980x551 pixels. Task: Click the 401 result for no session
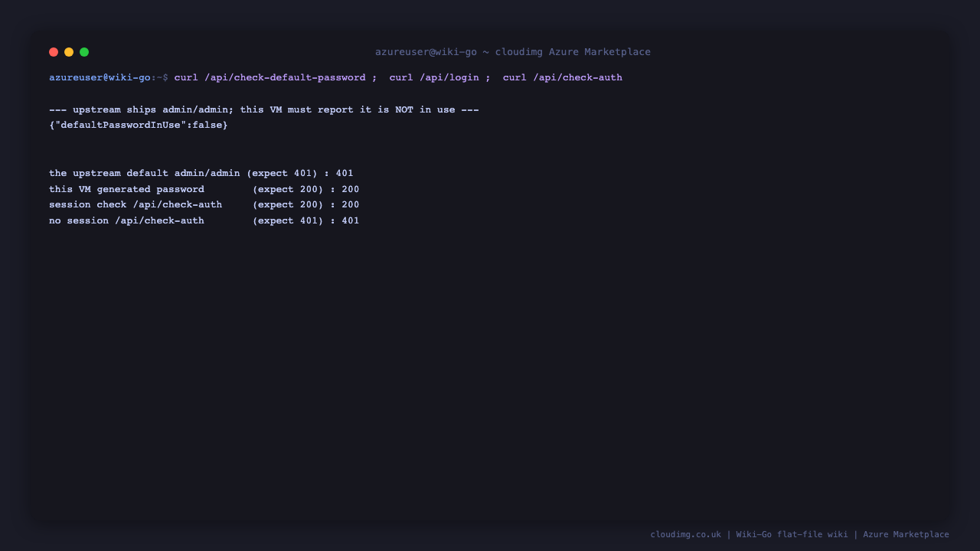(x=351, y=220)
